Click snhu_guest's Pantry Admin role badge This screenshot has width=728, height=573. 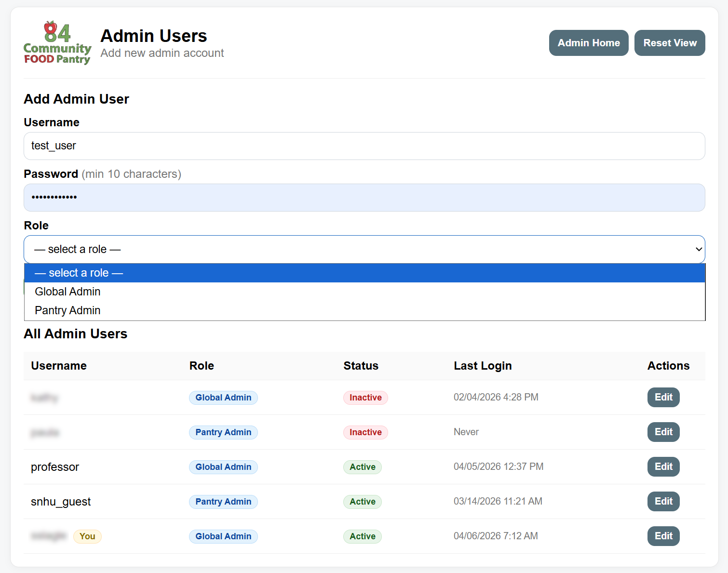tap(223, 502)
